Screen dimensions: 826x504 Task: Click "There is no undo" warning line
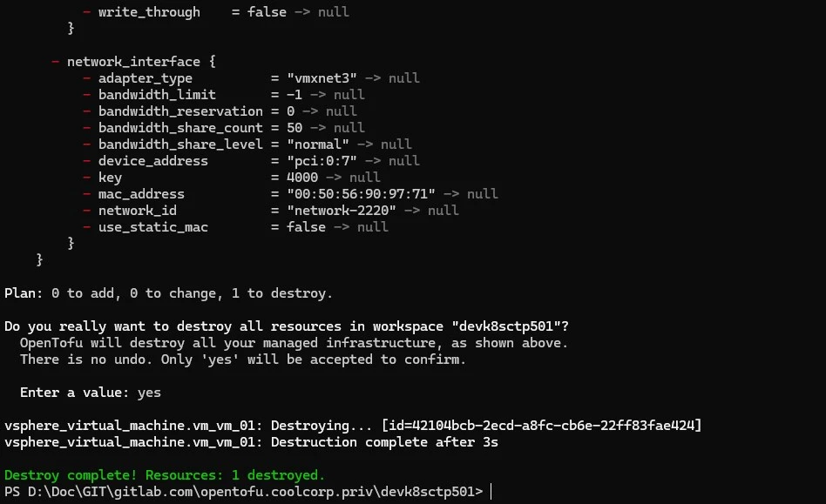click(243, 360)
